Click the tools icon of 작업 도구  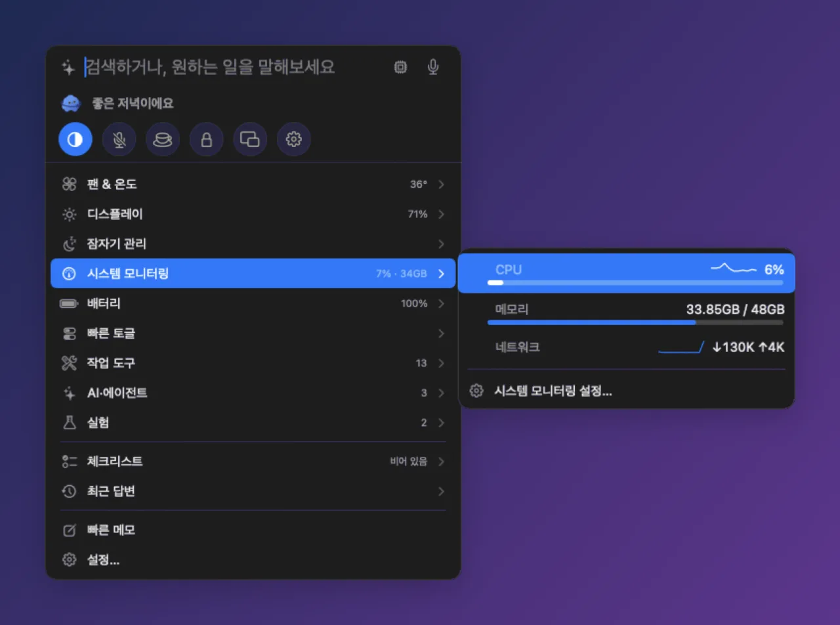click(70, 363)
